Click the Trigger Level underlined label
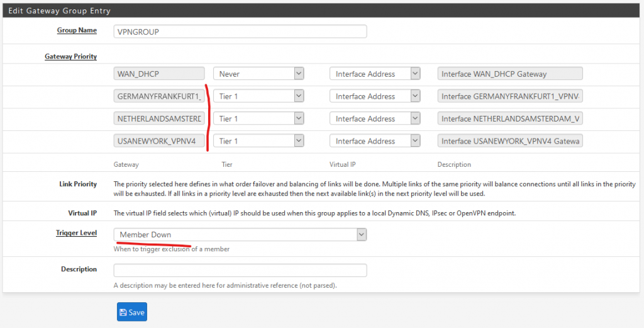644x328 pixels. point(76,233)
